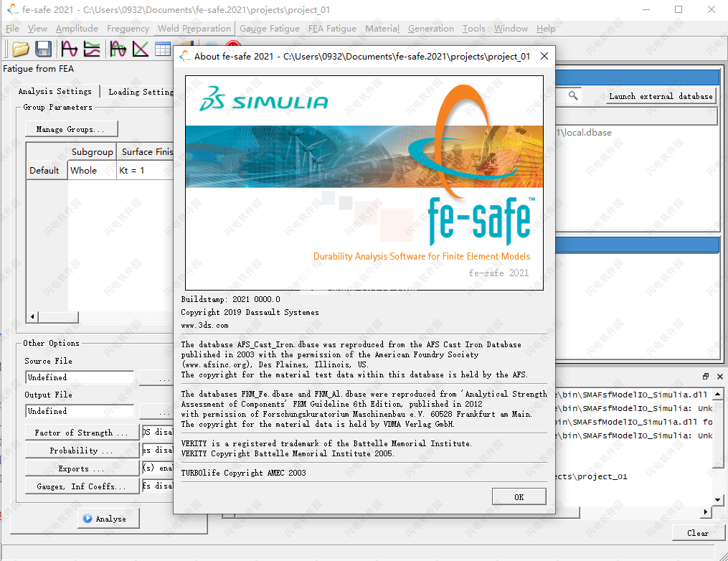The height and width of the screenshot is (561, 728).
Task: Click the Output File input field
Action: (80, 411)
